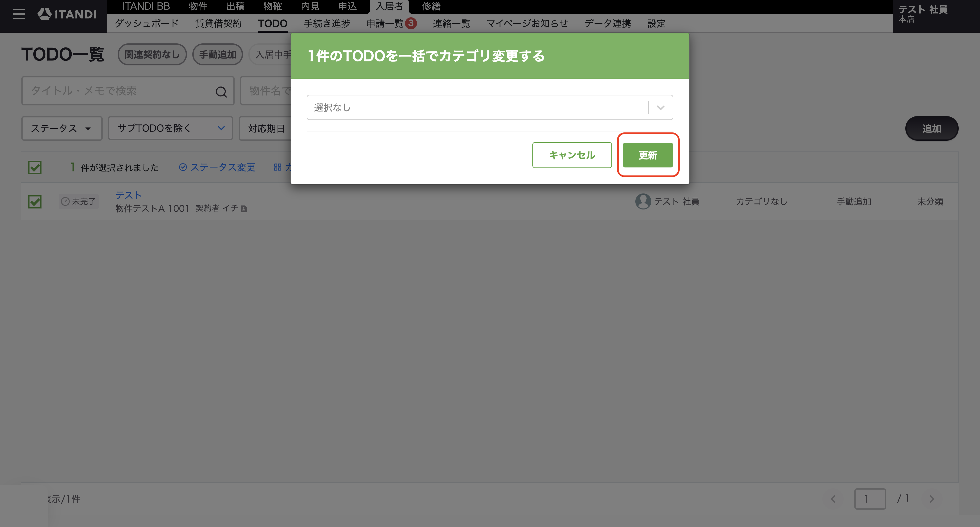Open the 選択なし category dropdown
This screenshot has width=980, height=527.
[x=490, y=107]
